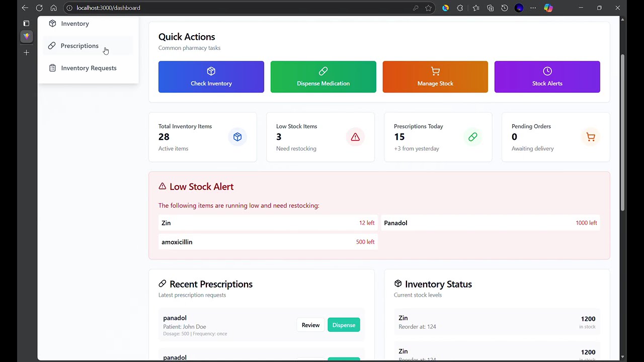Image resolution: width=644 pixels, height=362 pixels.
Task: Click 'Patient: John Doe' text
Action: 185,327
